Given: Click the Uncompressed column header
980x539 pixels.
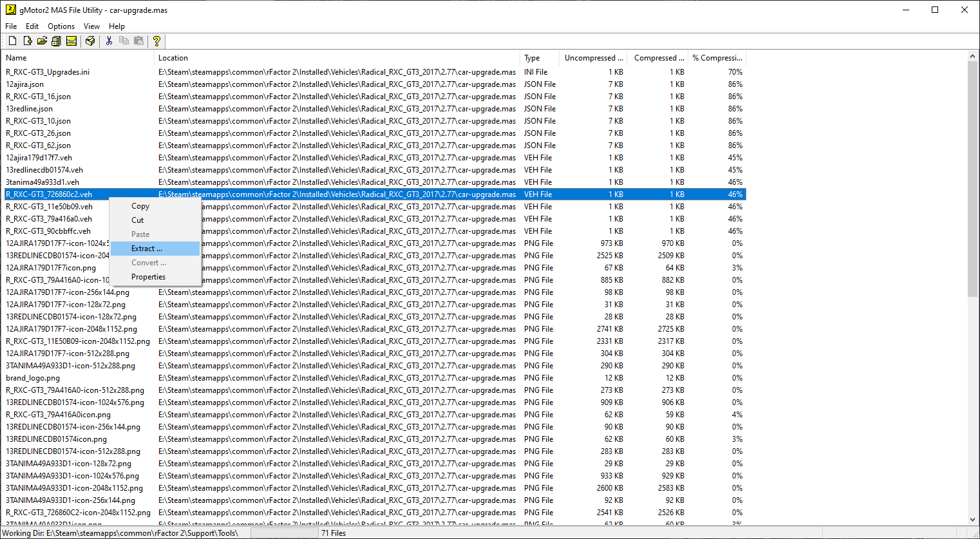Looking at the screenshot, I should pos(593,58).
